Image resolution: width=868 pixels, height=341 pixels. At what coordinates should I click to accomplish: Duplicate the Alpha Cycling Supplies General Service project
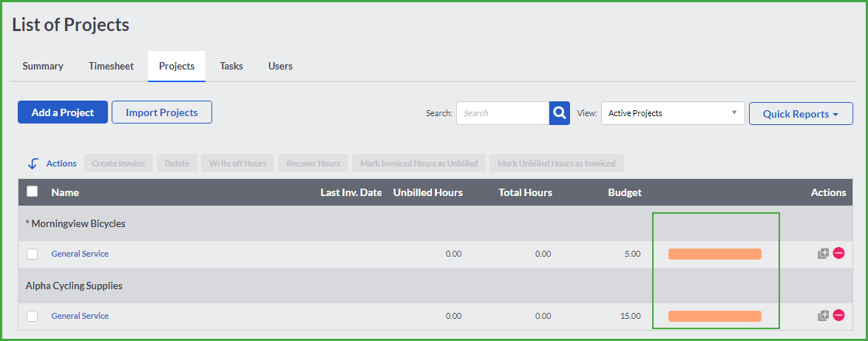pos(824,316)
